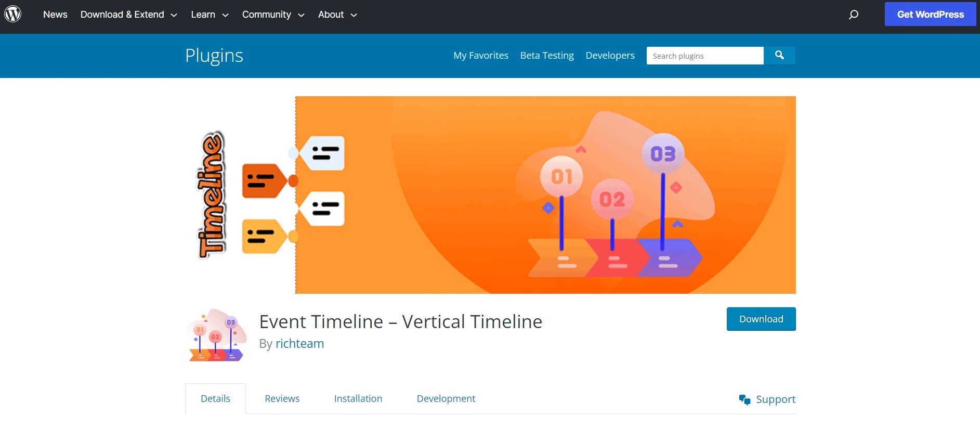Open the site search magnifier icon
The image size is (980, 443).
click(x=853, y=15)
